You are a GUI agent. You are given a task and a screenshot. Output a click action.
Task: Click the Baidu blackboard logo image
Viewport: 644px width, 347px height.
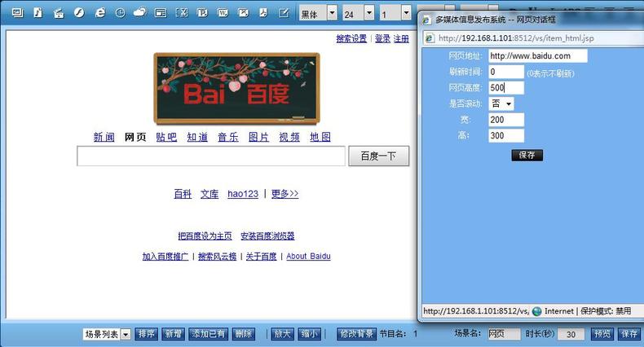tap(236, 88)
